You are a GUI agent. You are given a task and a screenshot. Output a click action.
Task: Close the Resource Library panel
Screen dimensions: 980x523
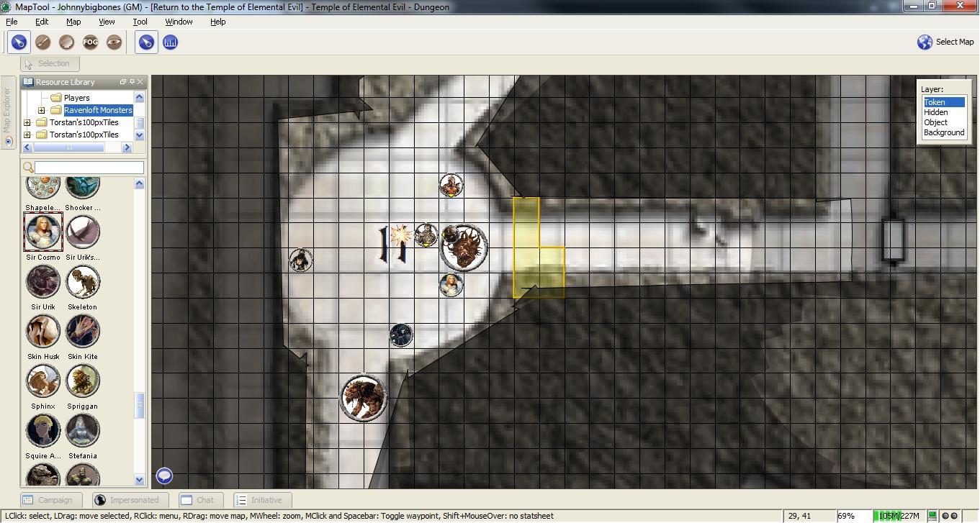[x=140, y=82]
